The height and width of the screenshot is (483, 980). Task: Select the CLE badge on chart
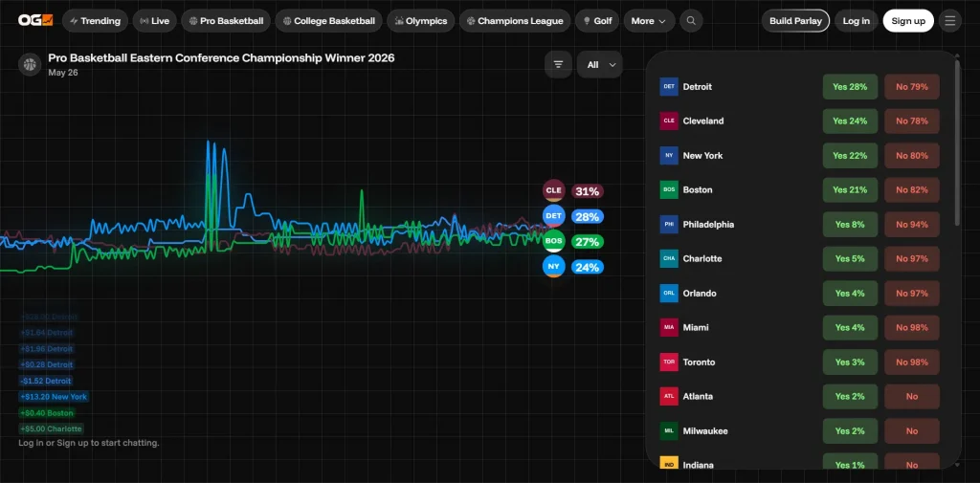click(553, 191)
